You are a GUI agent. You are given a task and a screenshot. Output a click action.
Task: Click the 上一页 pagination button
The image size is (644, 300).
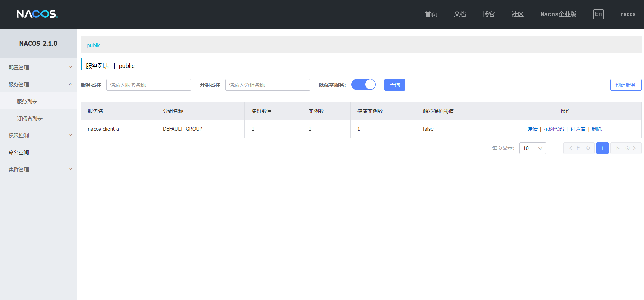[x=579, y=148]
